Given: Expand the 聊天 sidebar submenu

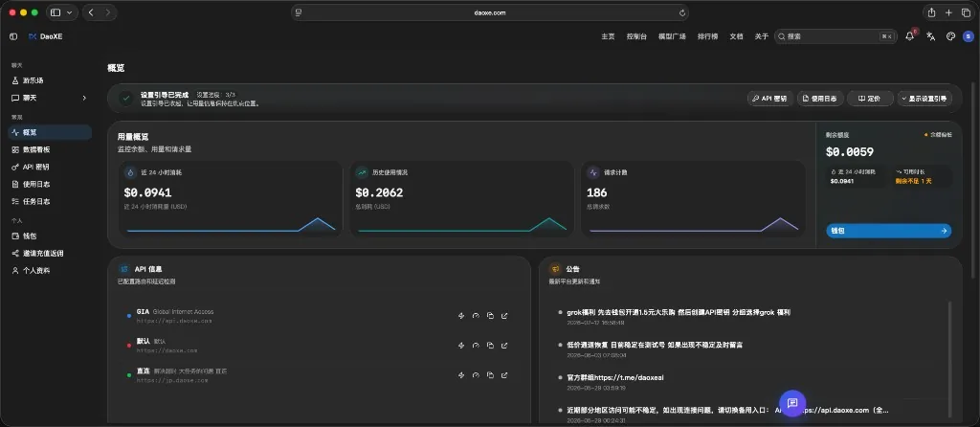Looking at the screenshot, I should [x=84, y=99].
